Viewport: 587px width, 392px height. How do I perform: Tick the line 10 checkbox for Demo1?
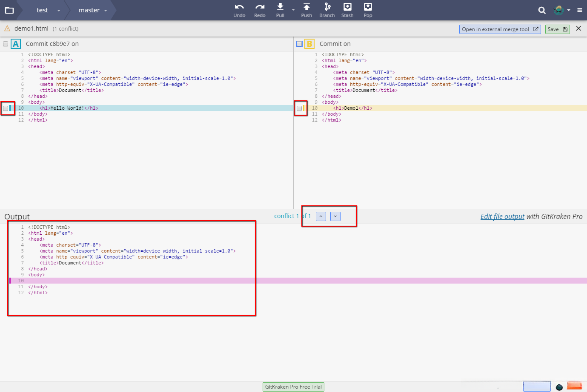point(299,108)
